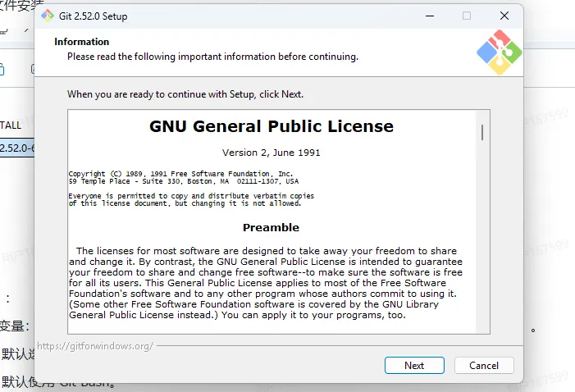Click the maximize button of Git Setup
Screen dimensions: 575x392
(467, 16)
